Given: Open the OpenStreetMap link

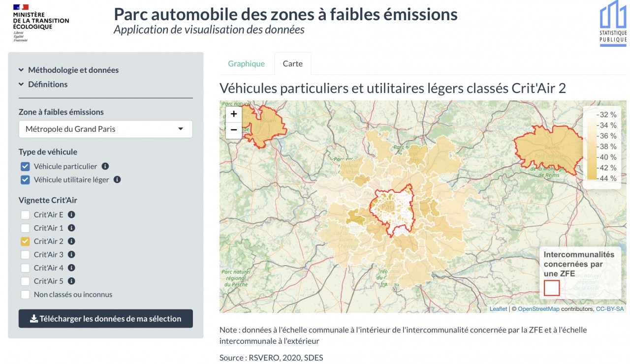Looking at the screenshot, I should pyautogui.click(x=538, y=309).
